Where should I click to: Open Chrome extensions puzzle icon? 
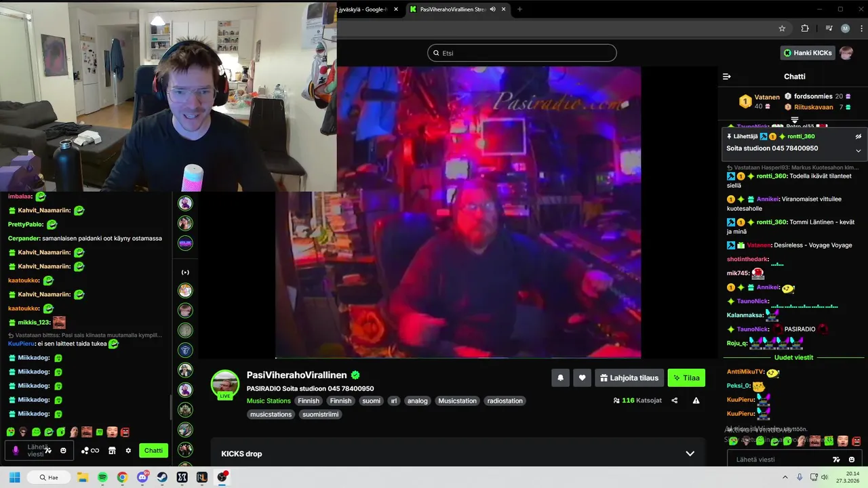[805, 28]
